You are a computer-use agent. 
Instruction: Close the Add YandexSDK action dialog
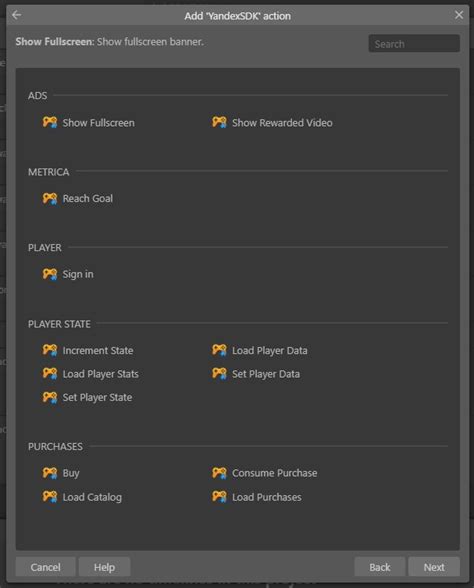click(459, 15)
